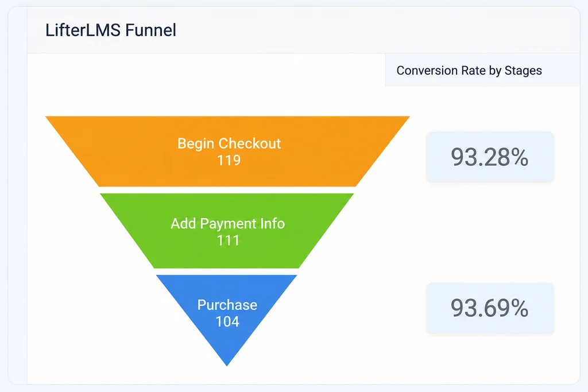The image size is (588, 392).
Task: Click the LifterLMS Funnel title
Action: coord(111,30)
